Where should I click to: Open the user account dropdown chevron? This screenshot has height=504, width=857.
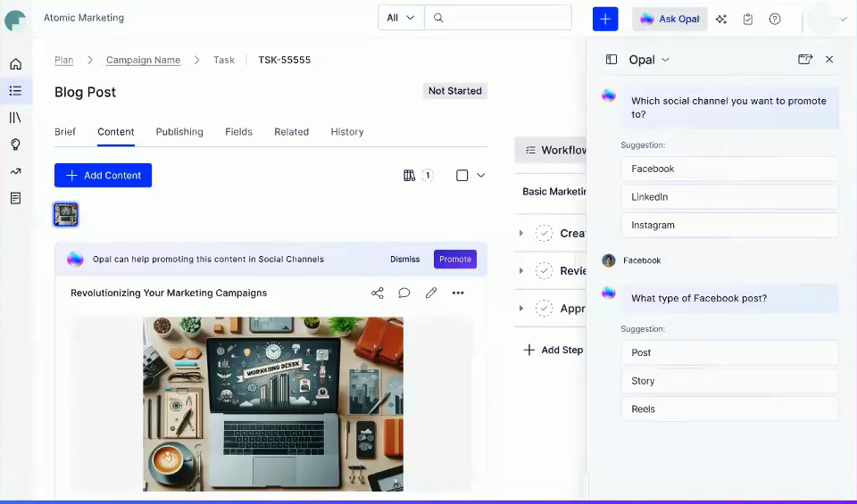[x=844, y=19]
